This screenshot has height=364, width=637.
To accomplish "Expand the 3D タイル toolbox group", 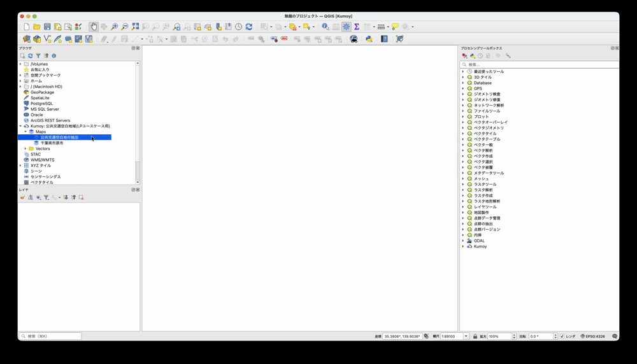I will (x=462, y=77).
